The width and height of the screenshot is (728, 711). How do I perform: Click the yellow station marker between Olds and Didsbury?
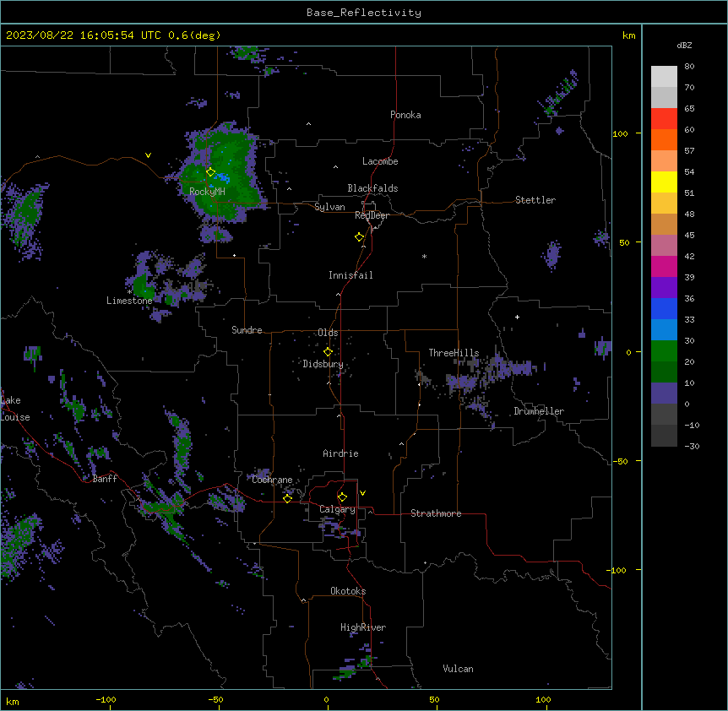[x=328, y=352]
